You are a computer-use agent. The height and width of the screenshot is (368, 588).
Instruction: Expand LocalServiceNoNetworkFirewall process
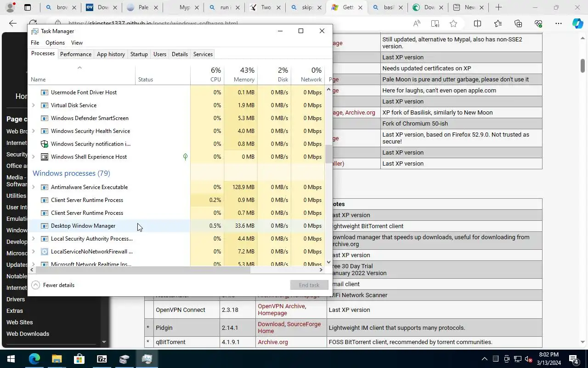[x=33, y=252]
